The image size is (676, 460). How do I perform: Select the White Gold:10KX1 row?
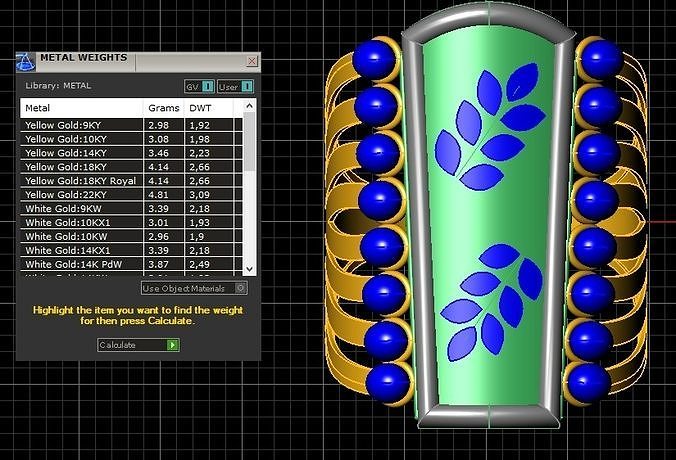click(x=131, y=222)
